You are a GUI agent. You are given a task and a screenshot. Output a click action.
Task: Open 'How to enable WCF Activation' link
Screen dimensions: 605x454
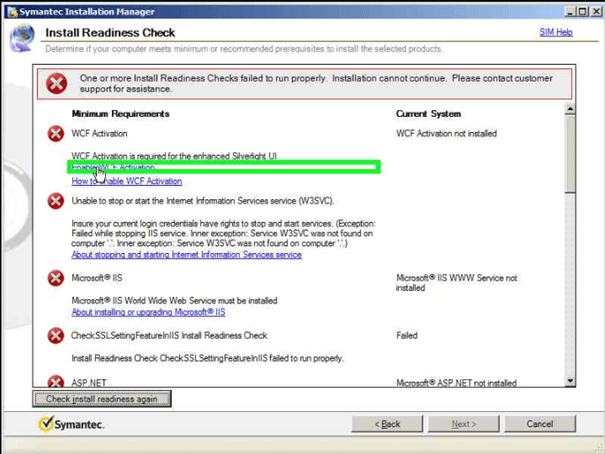click(126, 181)
